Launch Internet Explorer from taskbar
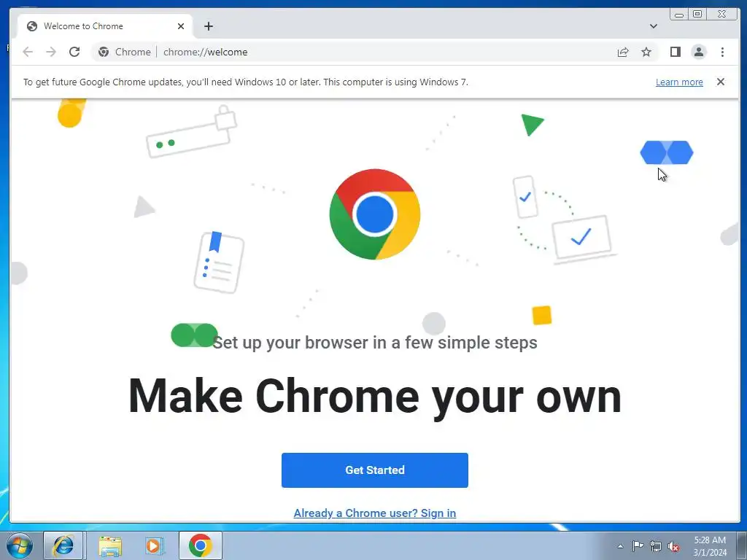Viewport: 747px width, 560px height. 63,545
